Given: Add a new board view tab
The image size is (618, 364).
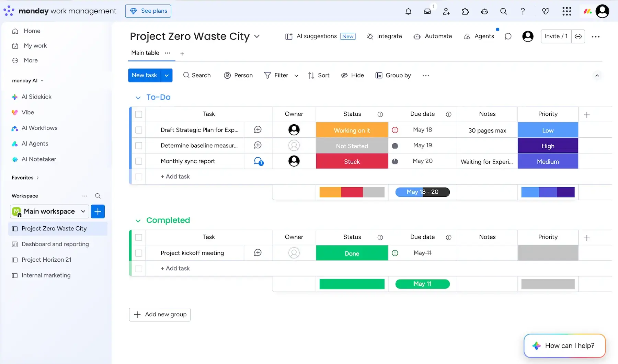Looking at the screenshot, I should (182, 54).
